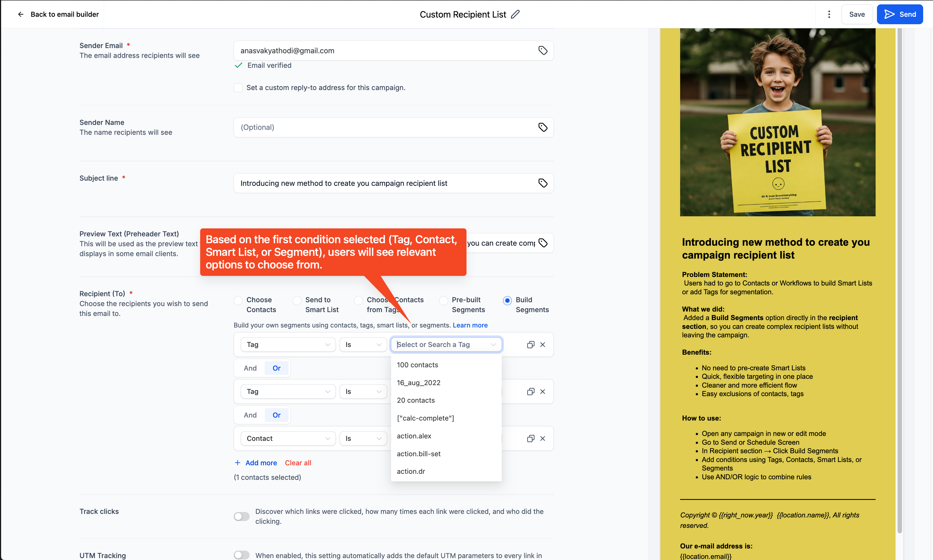The height and width of the screenshot is (560, 933).
Task: Click the back arrow to email builder
Action: pos(21,14)
